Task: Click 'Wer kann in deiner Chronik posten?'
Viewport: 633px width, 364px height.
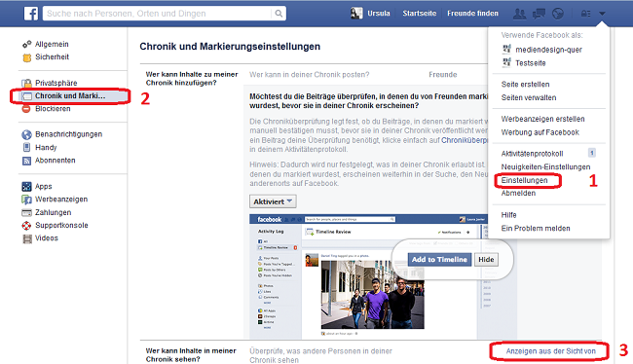Action: click(x=310, y=75)
